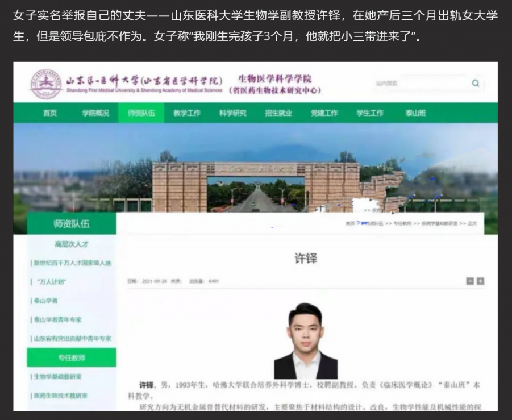Focus the site search input field
The image size is (512, 420).
tap(421, 84)
